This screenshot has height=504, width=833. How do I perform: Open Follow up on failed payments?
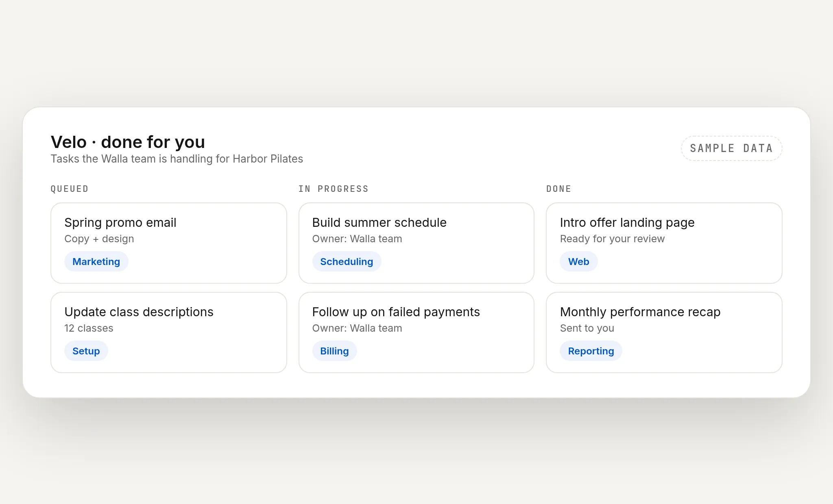click(416, 332)
